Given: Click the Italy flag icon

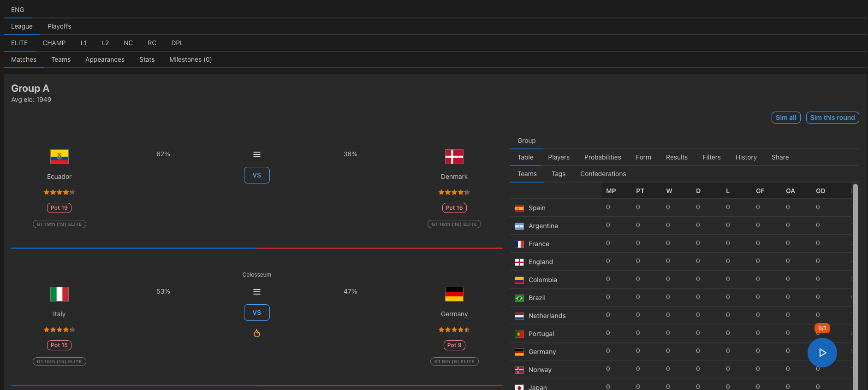Looking at the screenshot, I should (x=59, y=294).
